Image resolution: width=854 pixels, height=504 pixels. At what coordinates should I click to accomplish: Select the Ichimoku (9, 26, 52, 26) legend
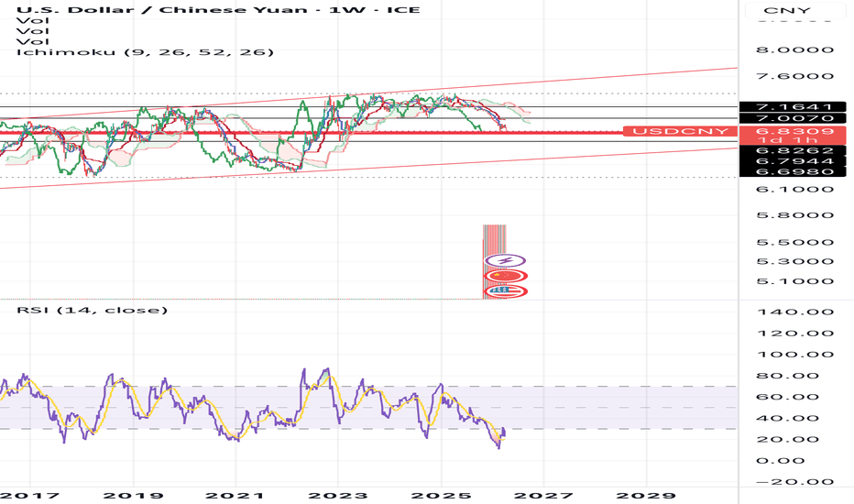click(x=145, y=52)
